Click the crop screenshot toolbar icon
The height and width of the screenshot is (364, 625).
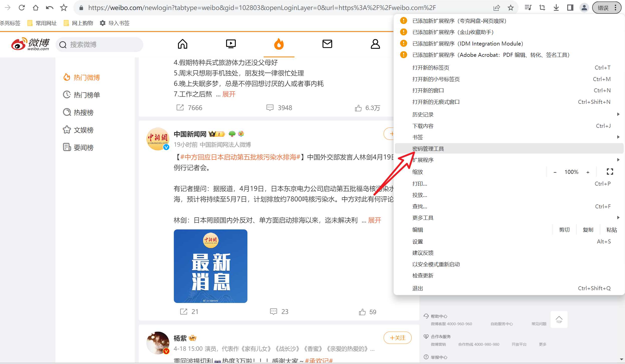click(x=542, y=8)
